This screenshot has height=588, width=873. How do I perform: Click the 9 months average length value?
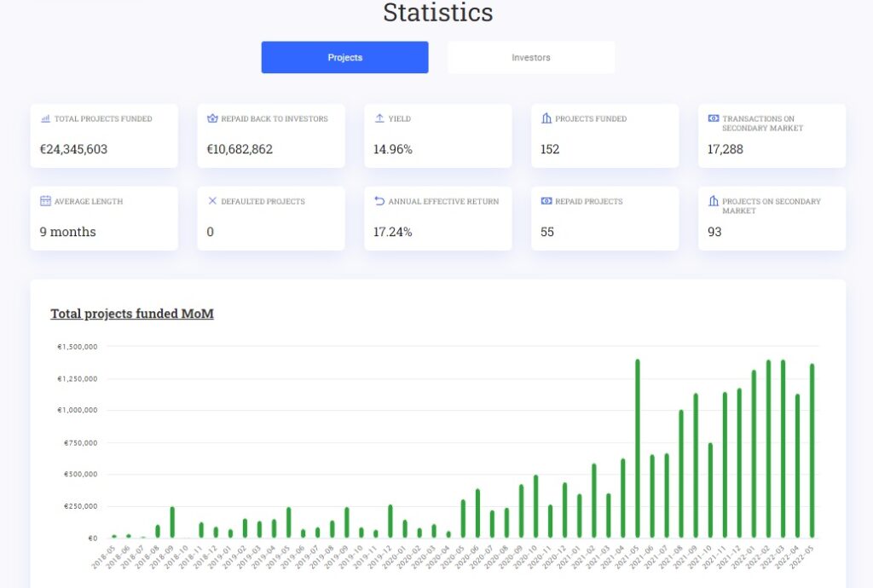pos(68,232)
